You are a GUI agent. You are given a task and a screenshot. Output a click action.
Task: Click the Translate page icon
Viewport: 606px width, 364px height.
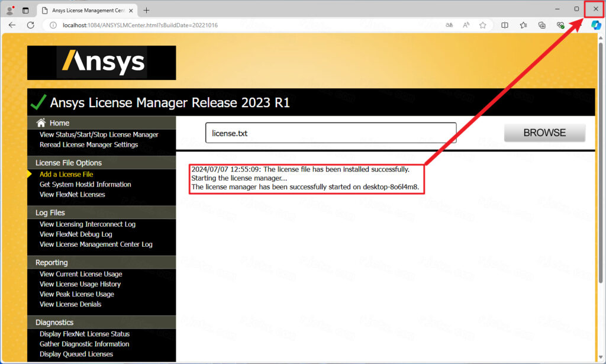coord(449,25)
